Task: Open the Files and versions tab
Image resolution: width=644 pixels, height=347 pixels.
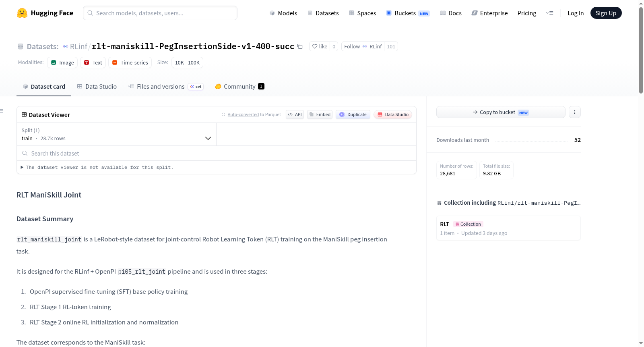Action: click(x=166, y=86)
